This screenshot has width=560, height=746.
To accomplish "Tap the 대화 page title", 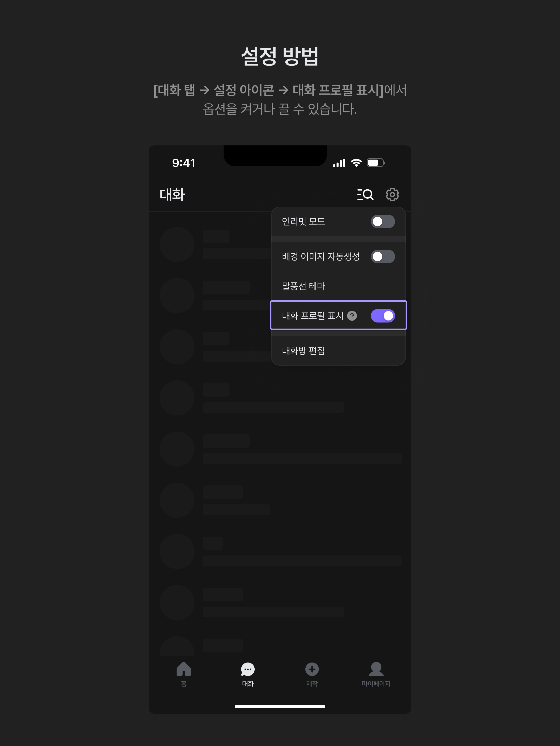I will [172, 195].
